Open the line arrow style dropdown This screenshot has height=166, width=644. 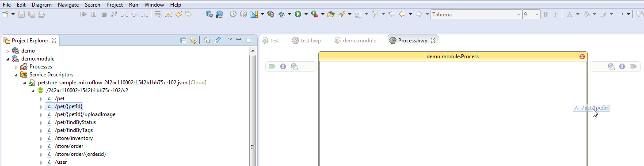tap(628, 14)
